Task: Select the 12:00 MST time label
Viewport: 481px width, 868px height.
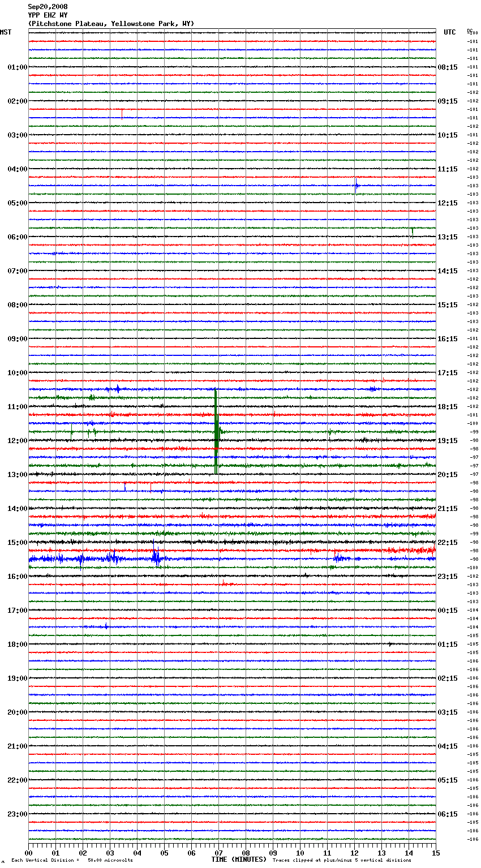Action: click(18, 441)
